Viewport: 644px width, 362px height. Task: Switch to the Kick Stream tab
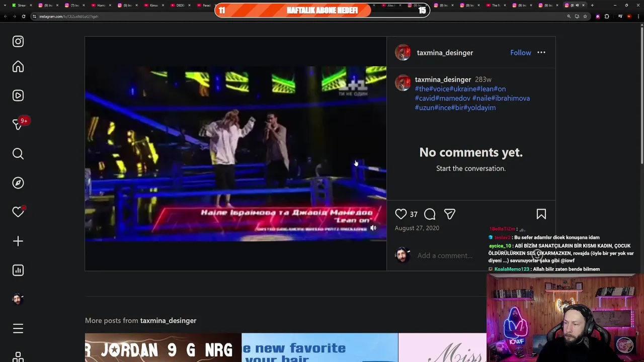pyautogui.click(x=22, y=5)
